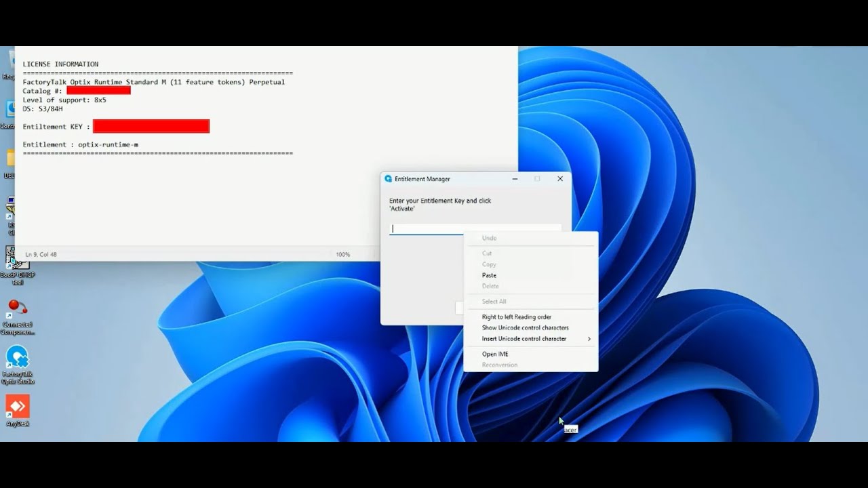The width and height of the screenshot is (868, 488).
Task: Select Right to left Reading order
Action: click(x=516, y=317)
